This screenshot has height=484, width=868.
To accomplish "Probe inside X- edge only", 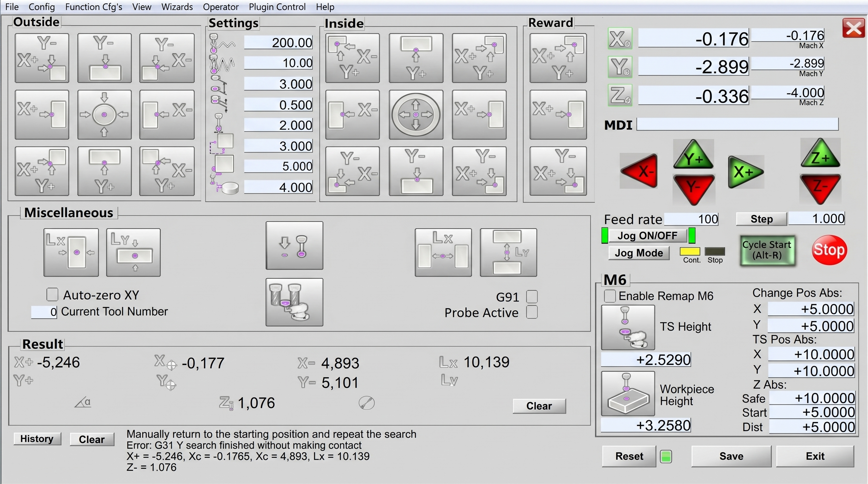I will [352, 114].
